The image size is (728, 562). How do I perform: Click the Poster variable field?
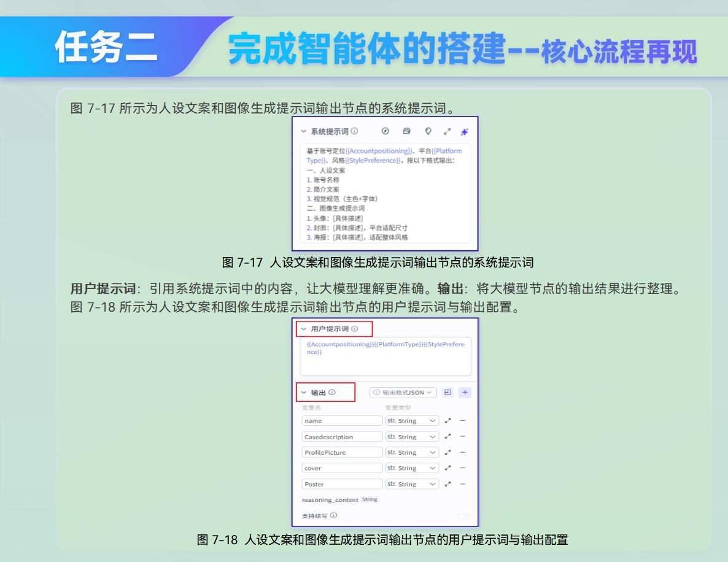[342, 484]
